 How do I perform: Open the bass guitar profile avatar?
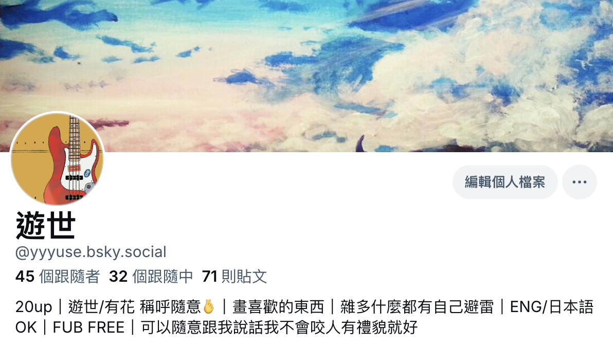pos(57,159)
